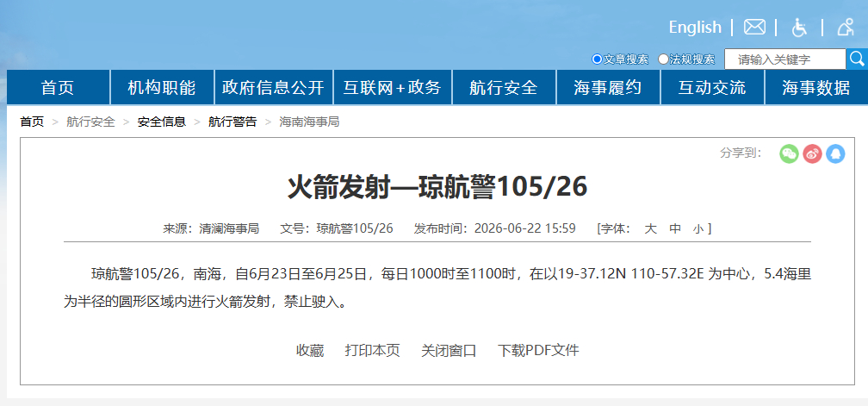
Task: Click 收藏 to bookmark the page
Action: pyautogui.click(x=310, y=350)
